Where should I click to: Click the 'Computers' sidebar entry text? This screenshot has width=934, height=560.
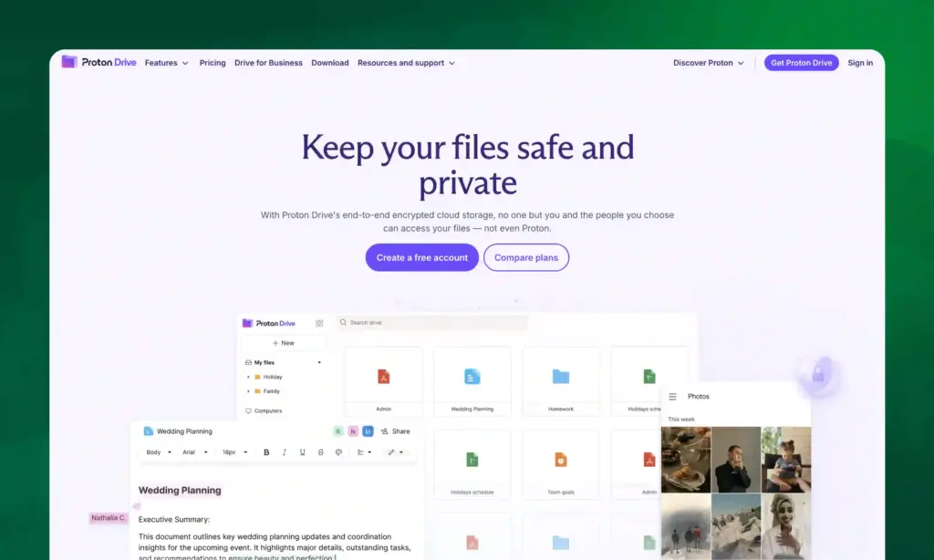[x=268, y=410]
